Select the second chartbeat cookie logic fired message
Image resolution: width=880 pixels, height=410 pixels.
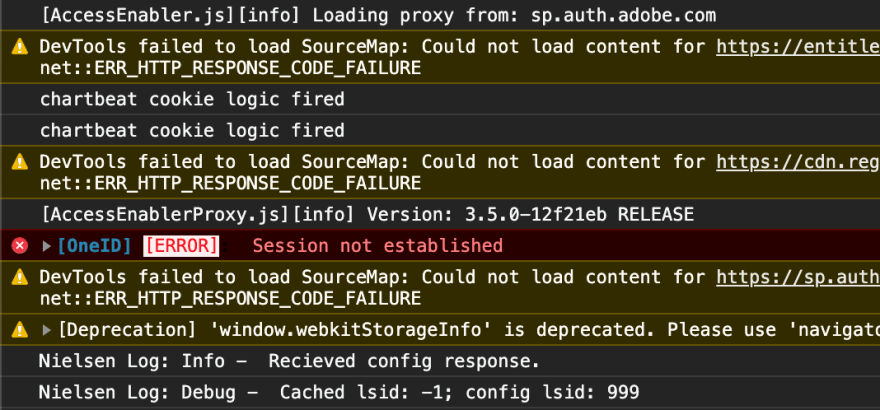point(192,130)
